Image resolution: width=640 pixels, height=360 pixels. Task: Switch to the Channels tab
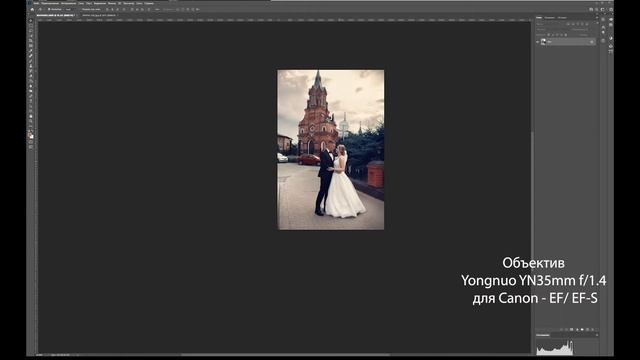550,18
